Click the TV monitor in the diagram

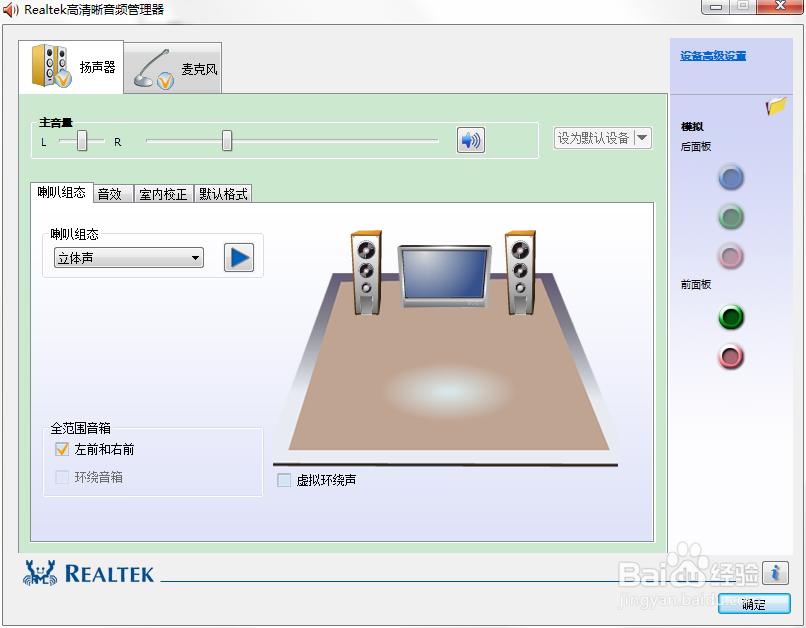pos(444,276)
